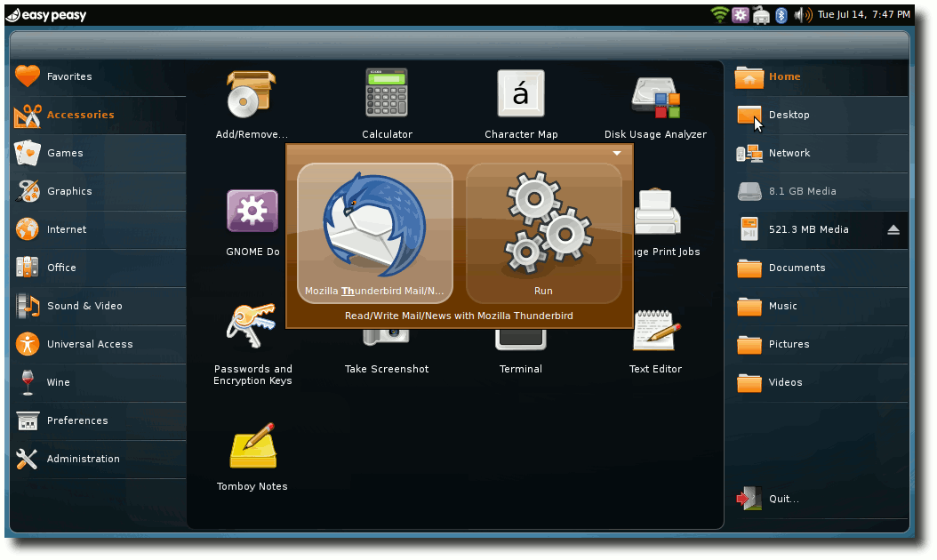This screenshot has height=560, width=937.
Task: Click the Terminal launcher label
Action: tap(521, 369)
